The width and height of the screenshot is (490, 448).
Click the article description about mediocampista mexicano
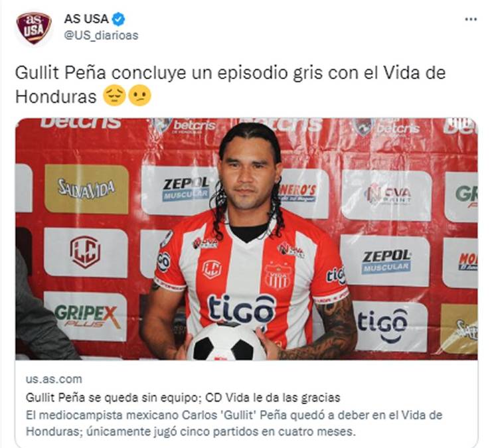pyautogui.click(x=234, y=423)
